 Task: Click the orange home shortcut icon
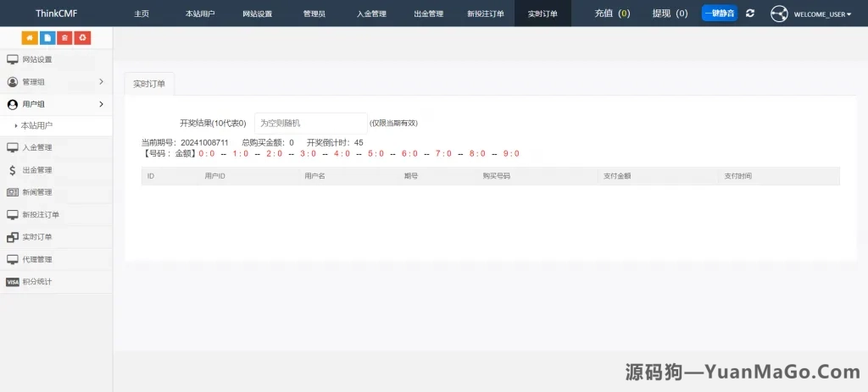30,37
